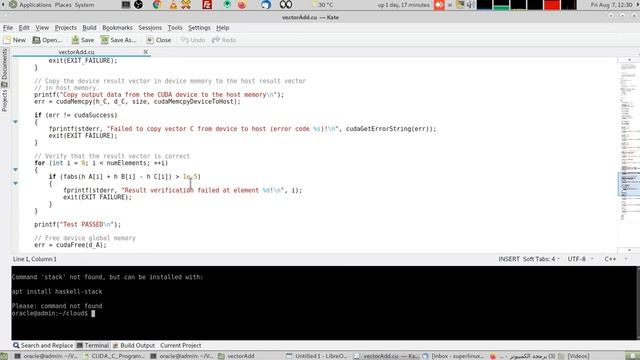Switch to Untitled 1 - LibreOffice taskbar window
The image size is (640, 360).
point(317,356)
